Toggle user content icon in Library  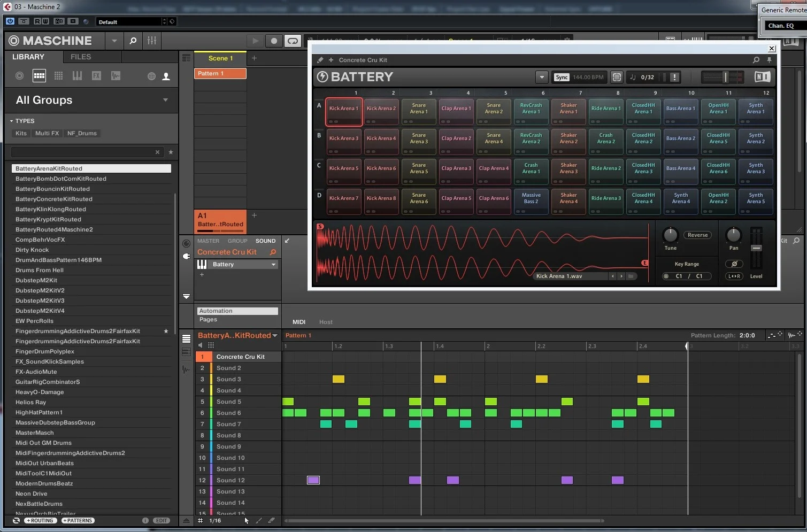pyautogui.click(x=166, y=76)
